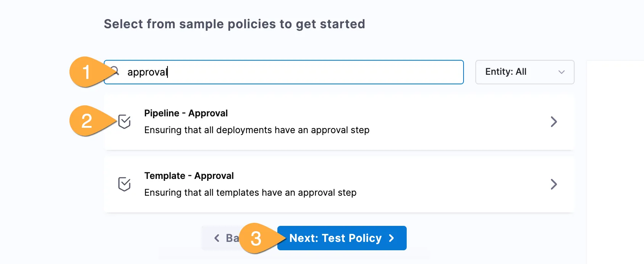This screenshot has height=264, width=644.
Task: Click the Pipeline - Approval shield icon
Action: (x=124, y=122)
